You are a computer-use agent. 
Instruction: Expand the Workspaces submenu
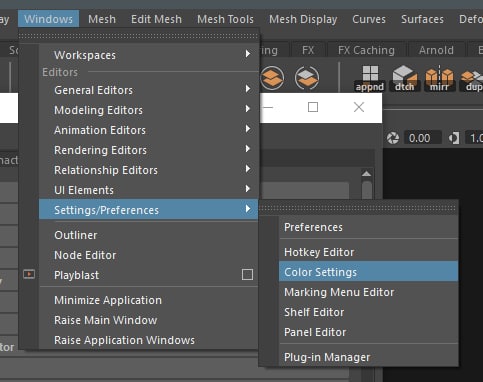point(149,55)
